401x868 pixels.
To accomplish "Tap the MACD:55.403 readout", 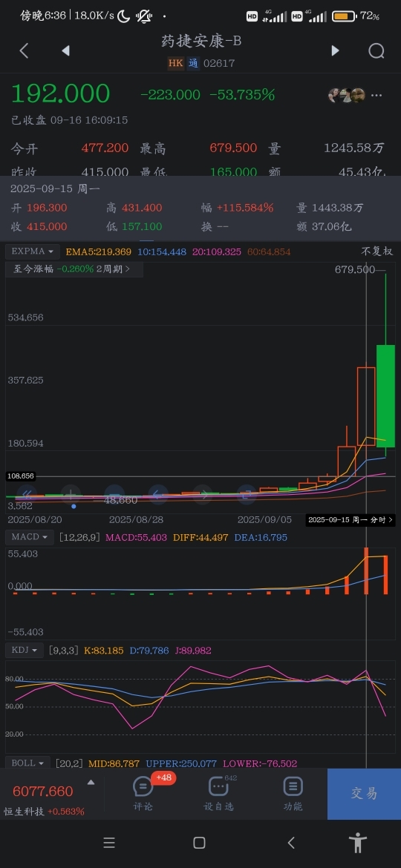I will coord(136,538).
